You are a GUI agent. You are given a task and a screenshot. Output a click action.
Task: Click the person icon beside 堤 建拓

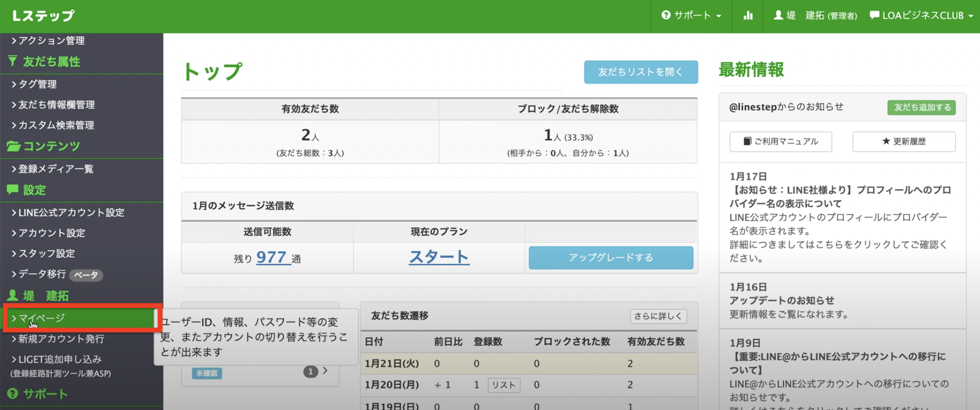(x=13, y=295)
